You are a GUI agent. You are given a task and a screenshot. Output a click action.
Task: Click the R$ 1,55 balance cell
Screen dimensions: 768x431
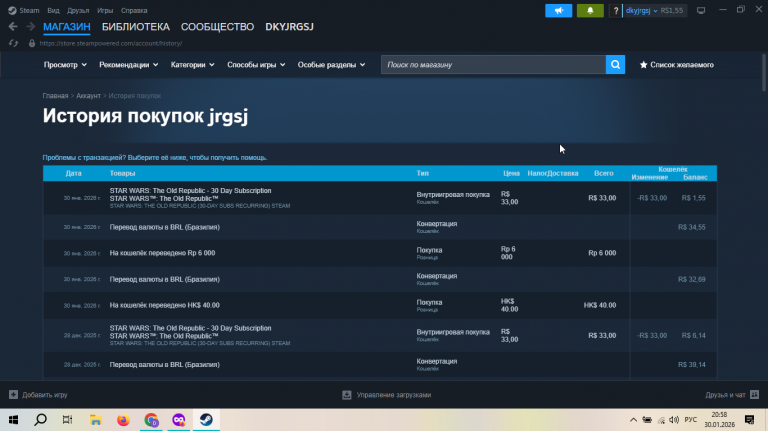coord(694,198)
